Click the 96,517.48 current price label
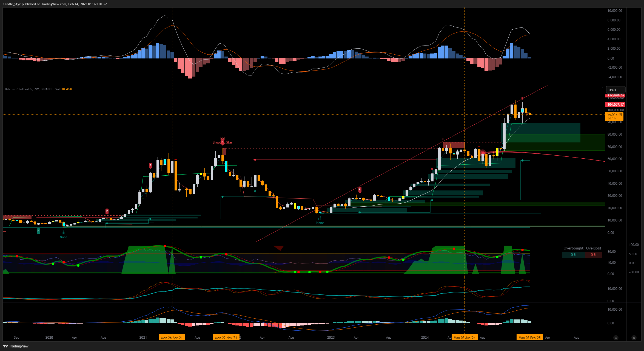Image resolution: width=644 pixels, height=351 pixels. pos(614,116)
